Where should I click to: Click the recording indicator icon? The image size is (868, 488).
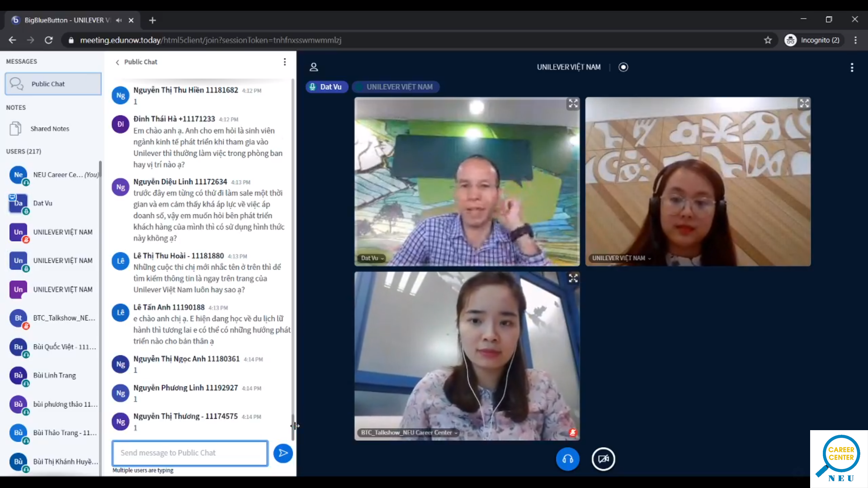click(623, 67)
